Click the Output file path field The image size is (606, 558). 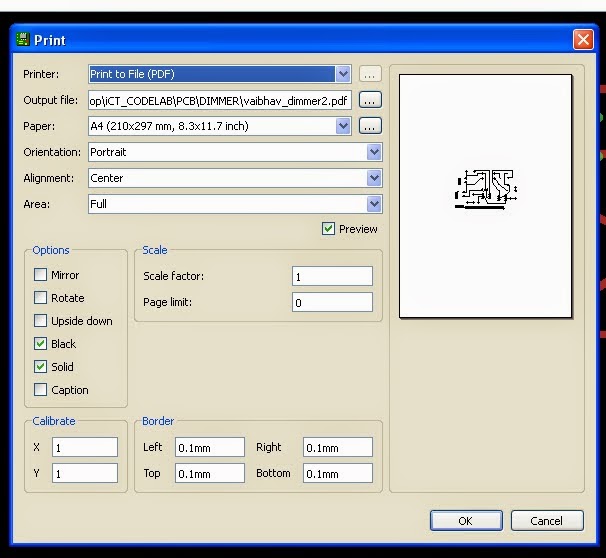tap(220, 100)
